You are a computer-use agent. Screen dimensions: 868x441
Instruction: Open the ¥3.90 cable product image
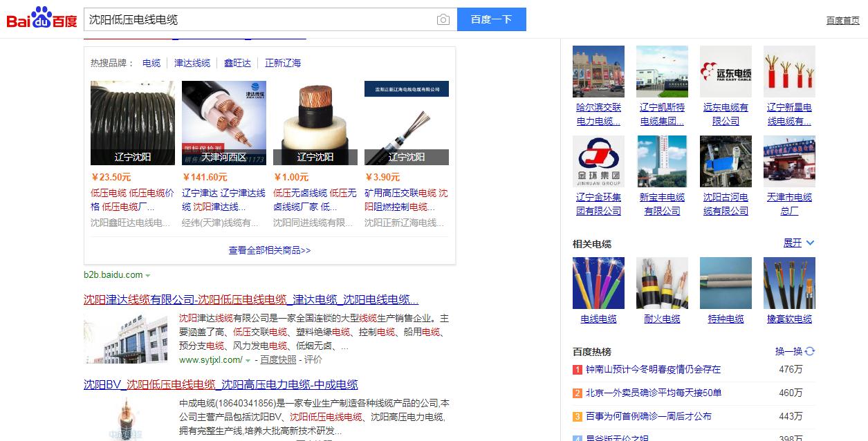[407, 123]
